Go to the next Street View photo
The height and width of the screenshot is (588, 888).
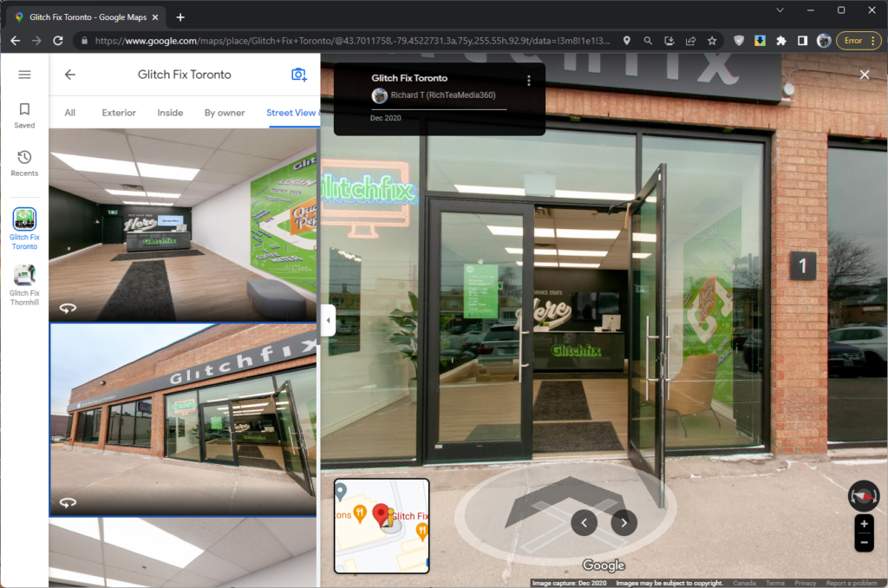tap(624, 523)
